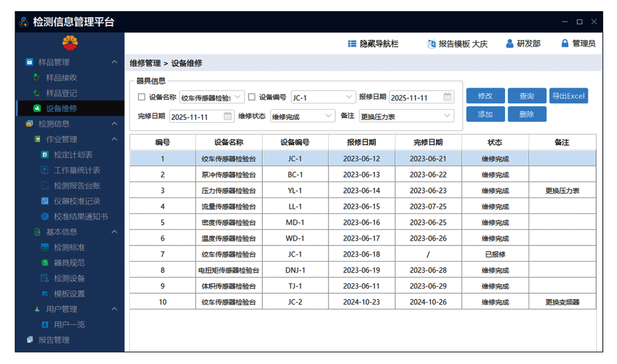617x364 pixels.
Task: Enable the 设备名称 filter checkbox
Action: (142, 97)
